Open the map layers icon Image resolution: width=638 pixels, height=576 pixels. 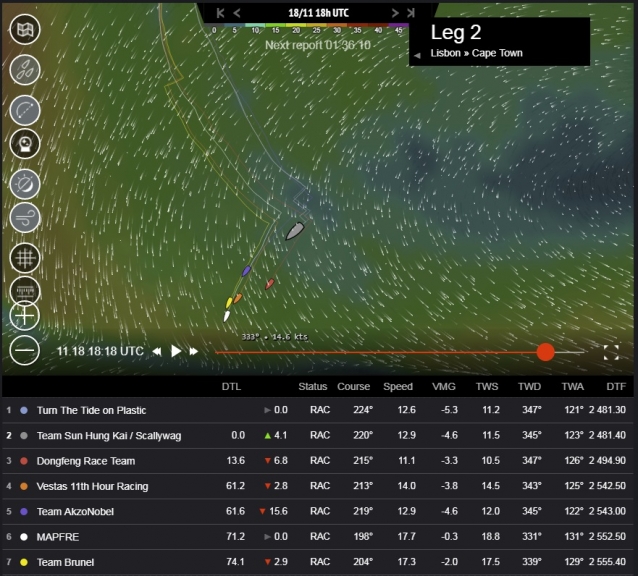coord(25,29)
